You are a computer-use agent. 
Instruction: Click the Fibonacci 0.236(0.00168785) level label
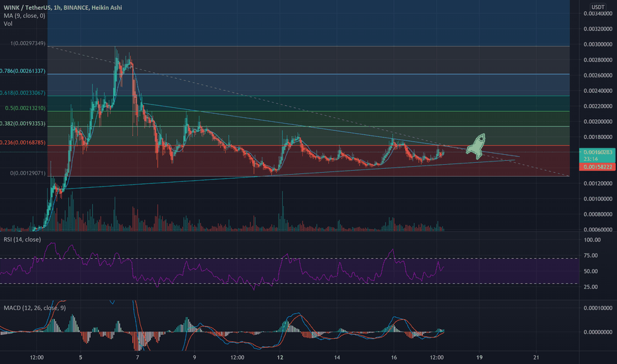(23, 142)
